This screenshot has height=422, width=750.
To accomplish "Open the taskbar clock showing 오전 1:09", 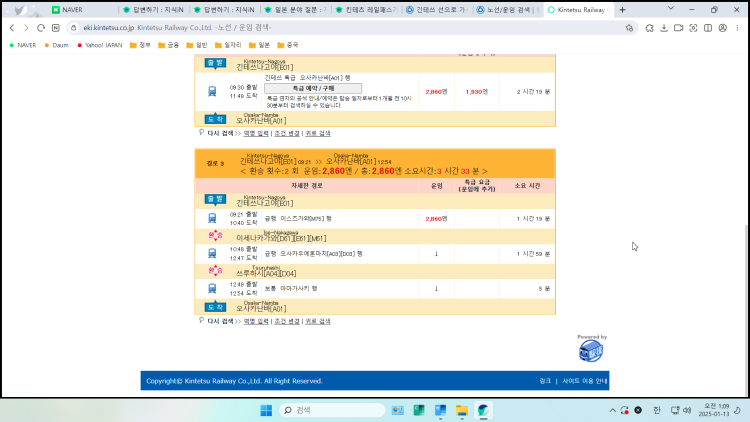I will coord(713,410).
